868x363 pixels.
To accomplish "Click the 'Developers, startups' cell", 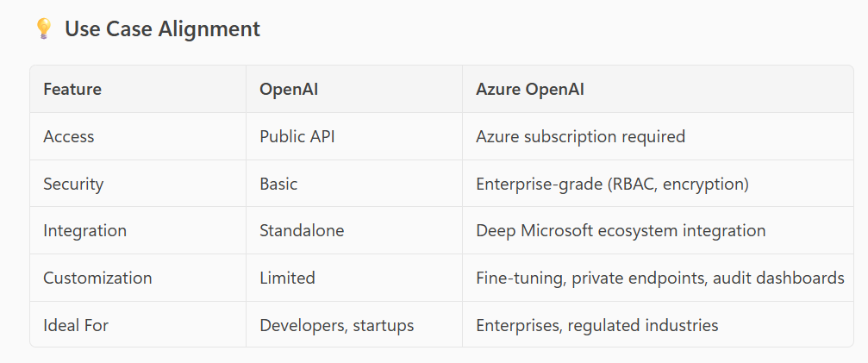I will click(x=336, y=325).
